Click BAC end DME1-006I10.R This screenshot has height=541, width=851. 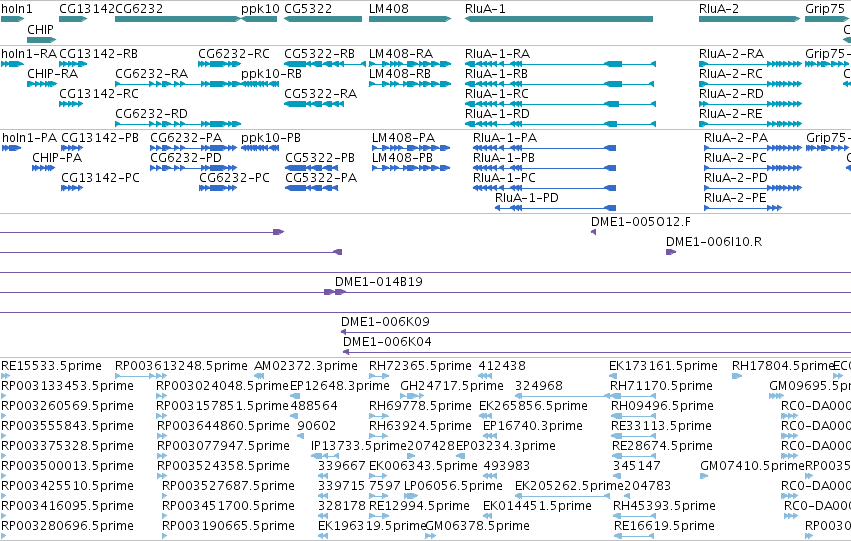point(714,242)
